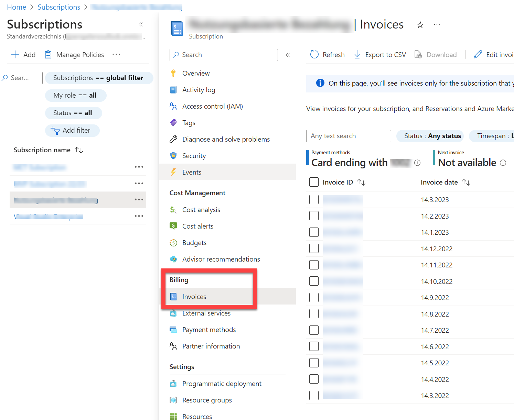Image resolution: width=514 pixels, height=420 pixels.
Task: Open Programmatic deployment under Settings
Action: click(x=222, y=384)
